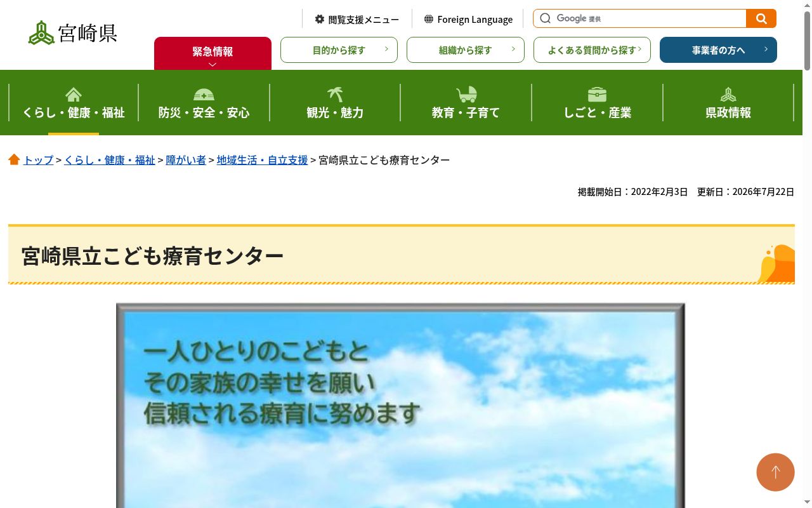Viewport: 812px width, 508px height.
Task: Follow the 地域生活・自立支援 breadcrumb link
Action: [262, 160]
